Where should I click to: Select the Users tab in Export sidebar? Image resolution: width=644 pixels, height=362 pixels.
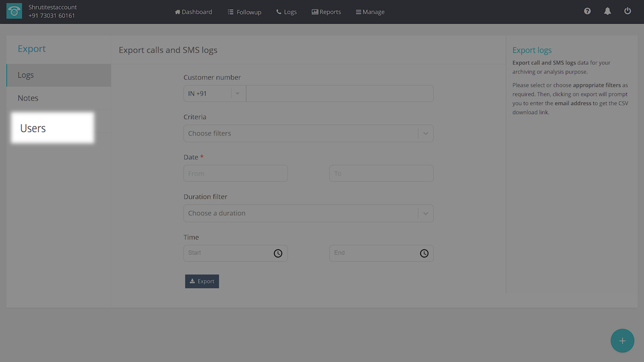pyautogui.click(x=33, y=128)
